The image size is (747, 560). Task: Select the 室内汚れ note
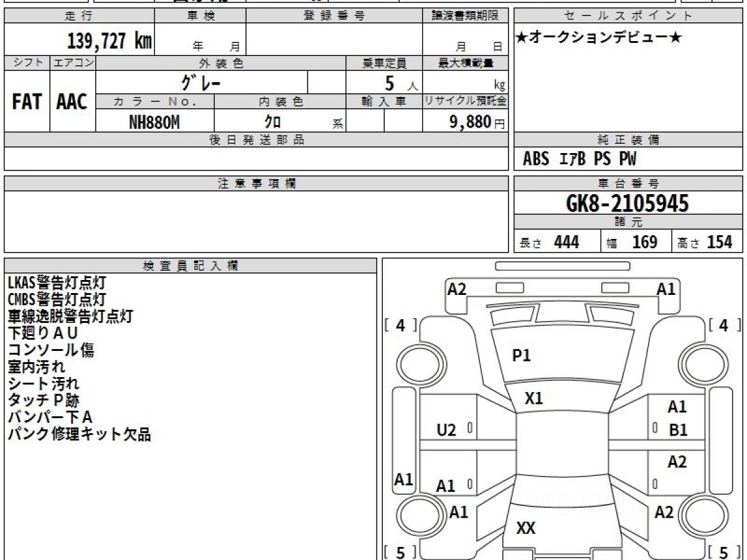coord(36,366)
